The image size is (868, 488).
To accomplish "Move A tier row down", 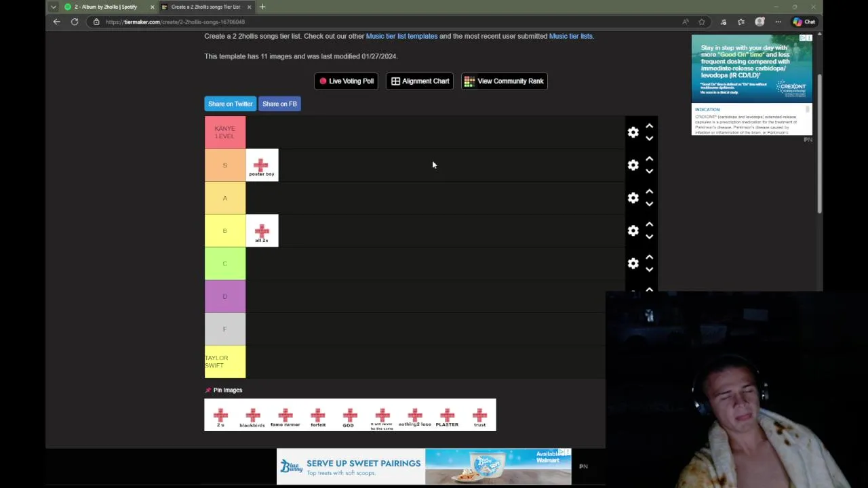I will 649,203.
